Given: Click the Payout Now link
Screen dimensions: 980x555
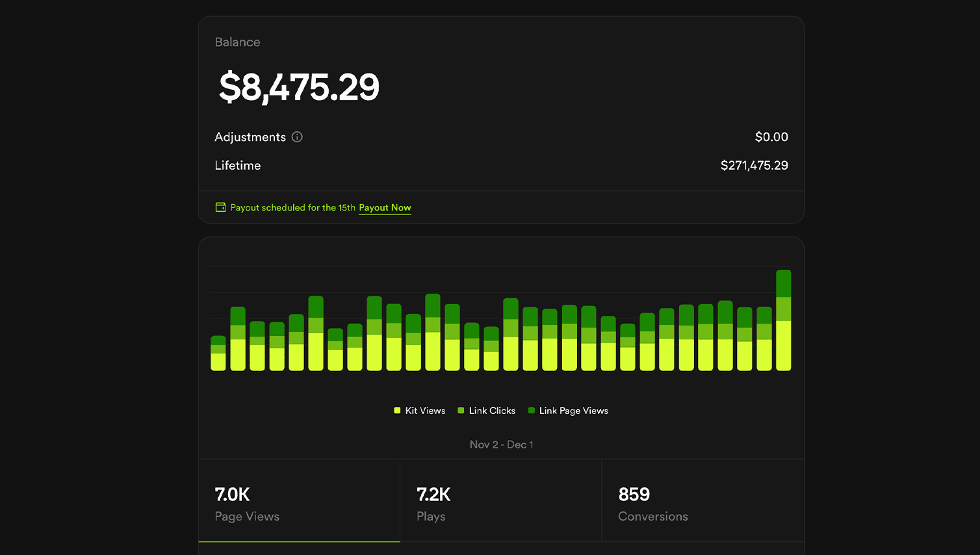Looking at the screenshot, I should [385, 207].
